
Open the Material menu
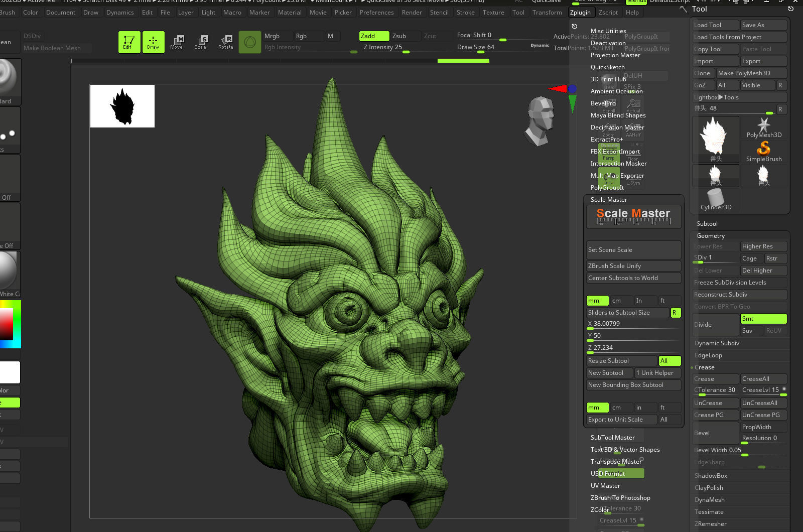[x=290, y=13]
